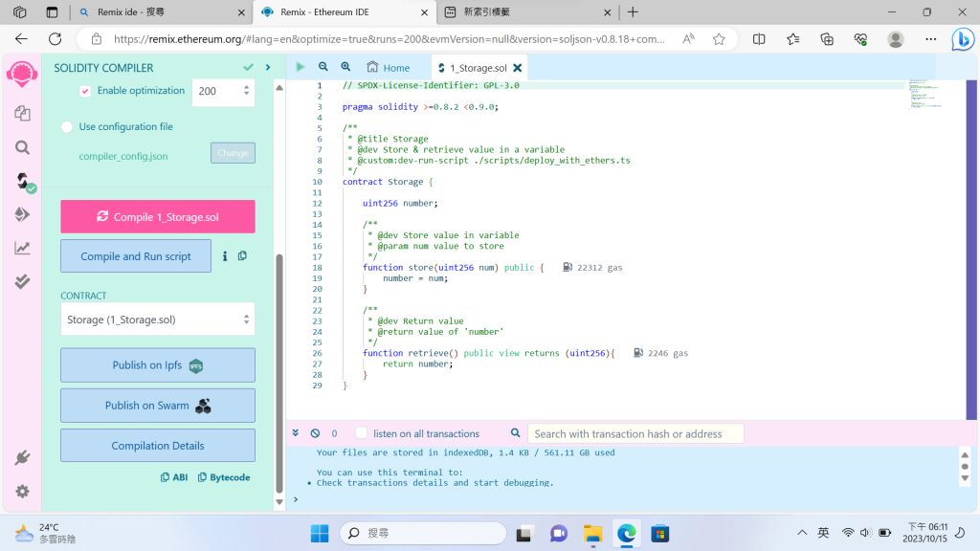Click the Remix logo home icon
The width and height of the screenshot is (980, 551).
tap(22, 75)
